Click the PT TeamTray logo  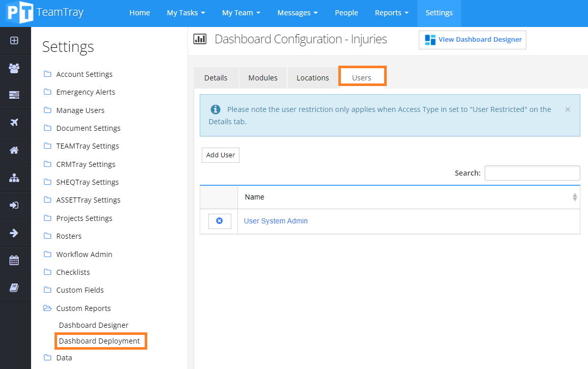point(43,13)
